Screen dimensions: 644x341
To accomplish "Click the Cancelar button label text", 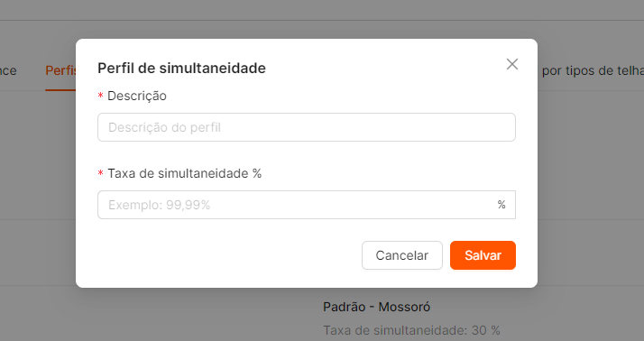I will (401, 255).
